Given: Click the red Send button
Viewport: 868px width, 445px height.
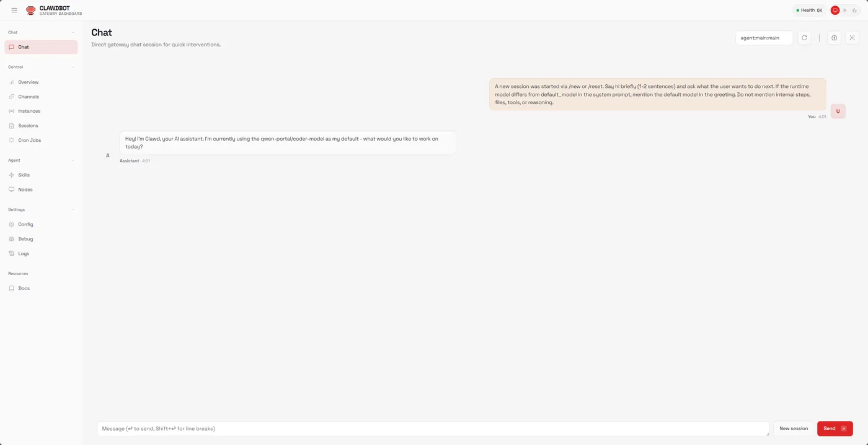Looking at the screenshot, I should point(835,428).
